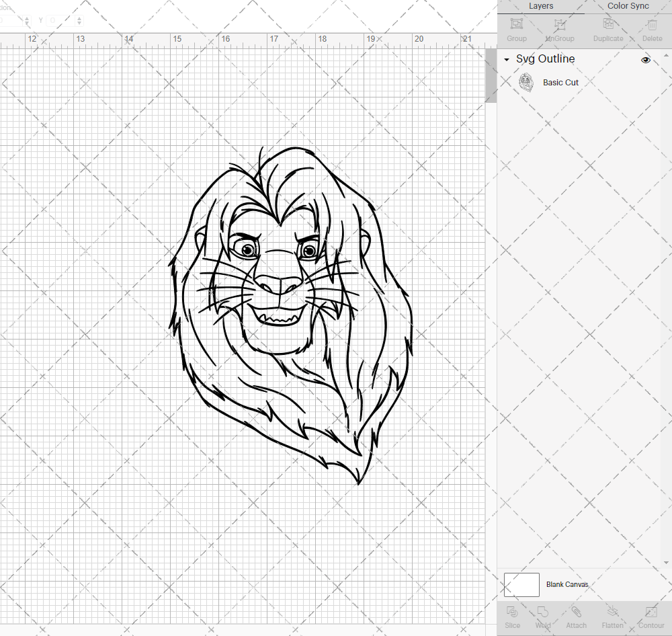This screenshot has width=672, height=636.
Task: Select the Basic Cut layer
Action: pos(561,82)
